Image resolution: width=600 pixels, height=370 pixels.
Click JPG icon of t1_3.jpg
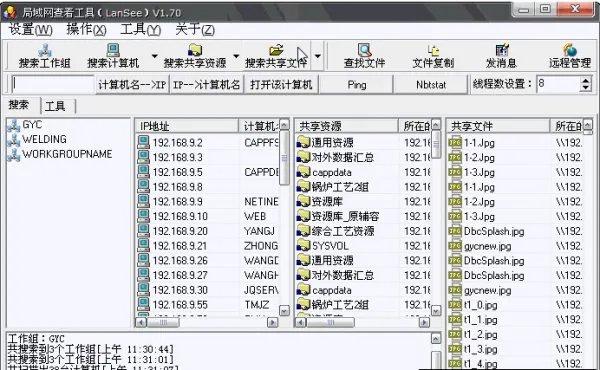[455, 349]
